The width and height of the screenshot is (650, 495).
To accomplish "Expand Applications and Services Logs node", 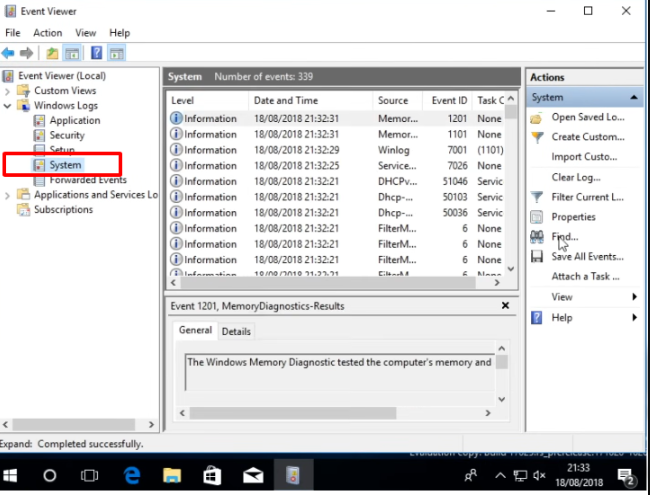I will pyautogui.click(x=9, y=196).
